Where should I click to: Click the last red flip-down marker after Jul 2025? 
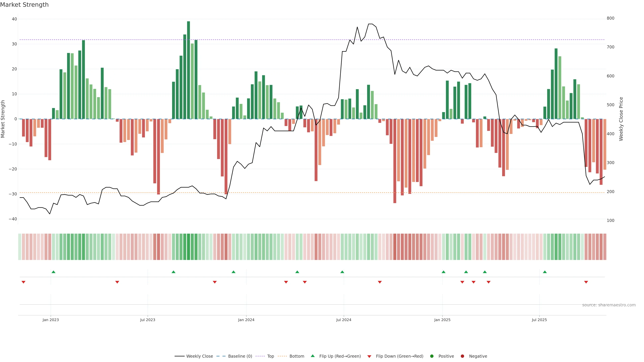[586, 282]
